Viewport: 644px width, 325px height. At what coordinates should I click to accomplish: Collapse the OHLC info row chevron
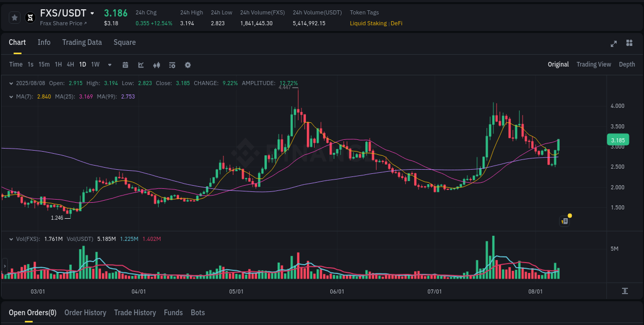pos(11,83)
